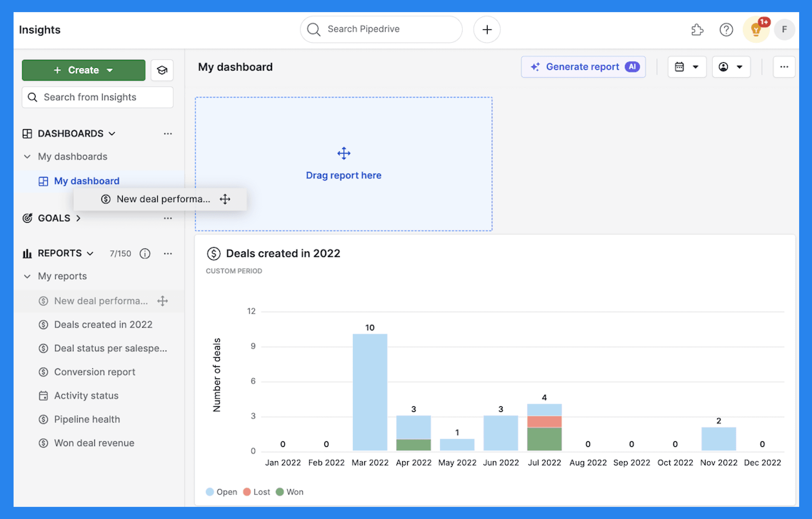Viewport: 812px width, 519px height.
Task: Collapse the My dashboards tree chevron
Action: tap(27, 156)
